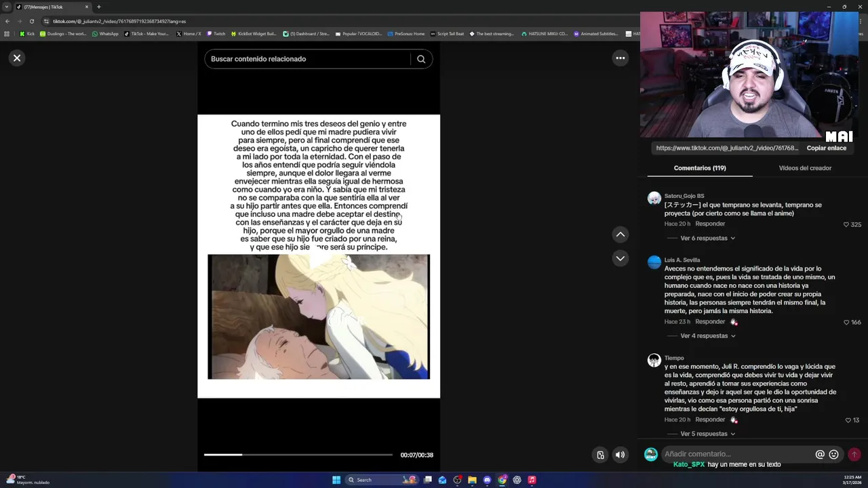Open the TikTok - Make Your bookmark
Screen dimensions: 868x488
click(x=146, y=33)
